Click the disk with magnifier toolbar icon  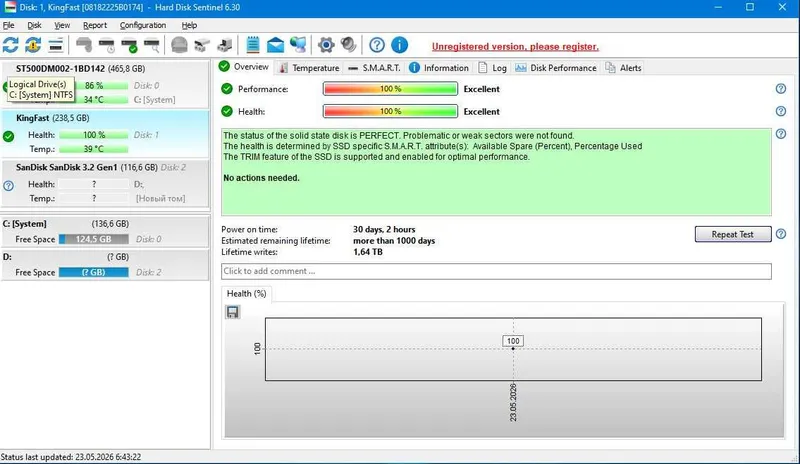pos(152,45)
